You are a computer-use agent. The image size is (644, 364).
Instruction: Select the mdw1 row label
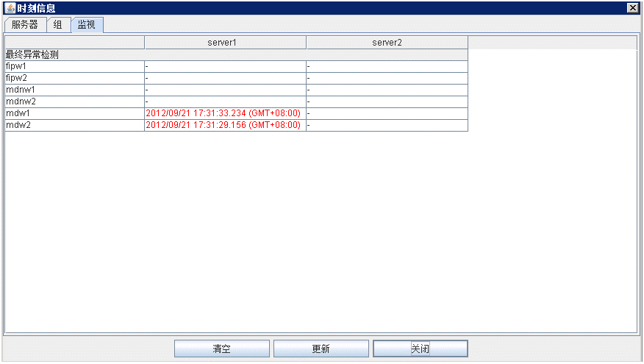[74, 113]
